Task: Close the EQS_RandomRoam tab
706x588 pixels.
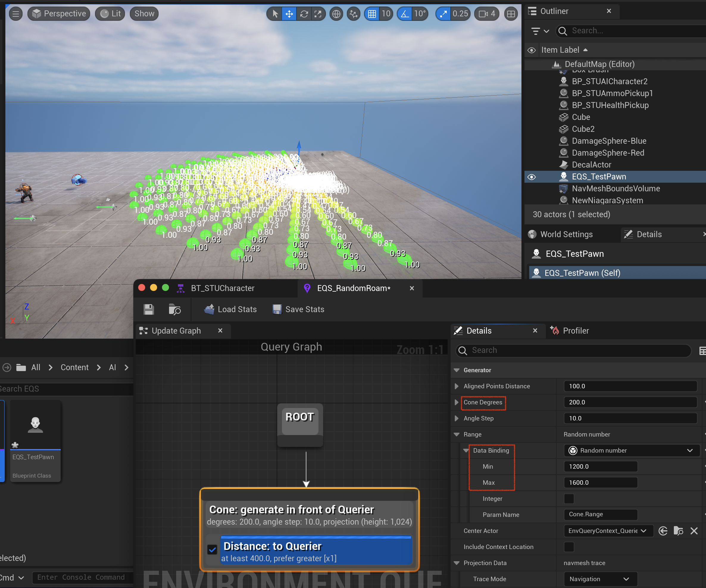Action: (412, 288)
